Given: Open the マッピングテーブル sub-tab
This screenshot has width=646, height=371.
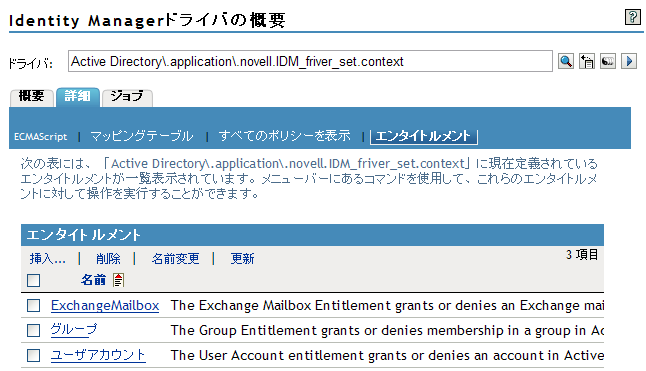Looking at the screenshot, I should (x=142, y=136).
